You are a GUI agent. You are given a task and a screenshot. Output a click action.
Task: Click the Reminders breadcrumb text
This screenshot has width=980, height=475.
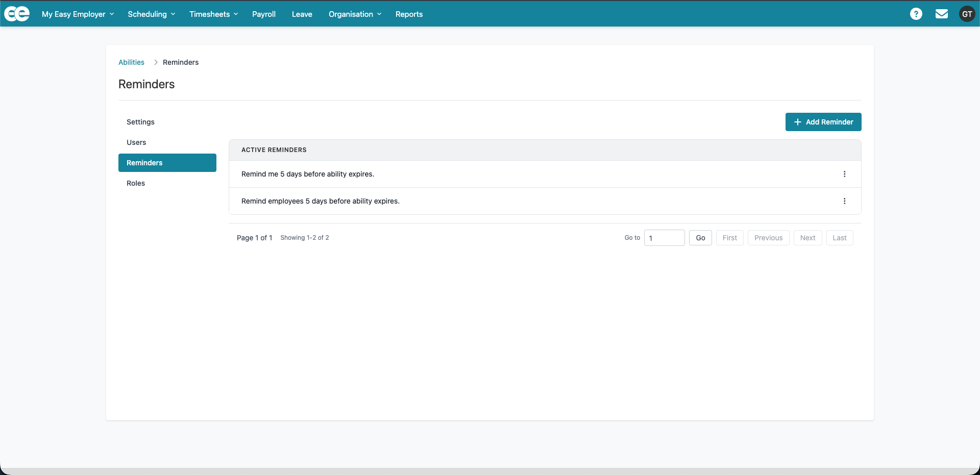click(181, 62)
